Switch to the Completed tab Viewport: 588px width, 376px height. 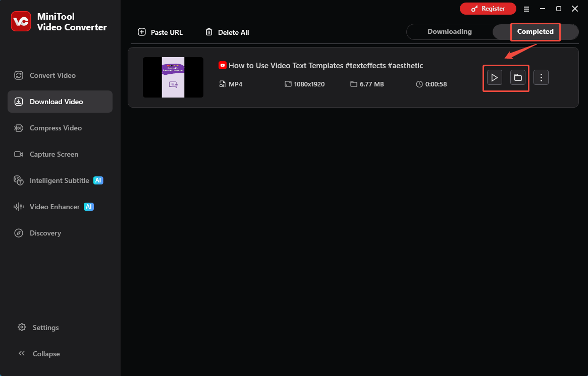535,31
